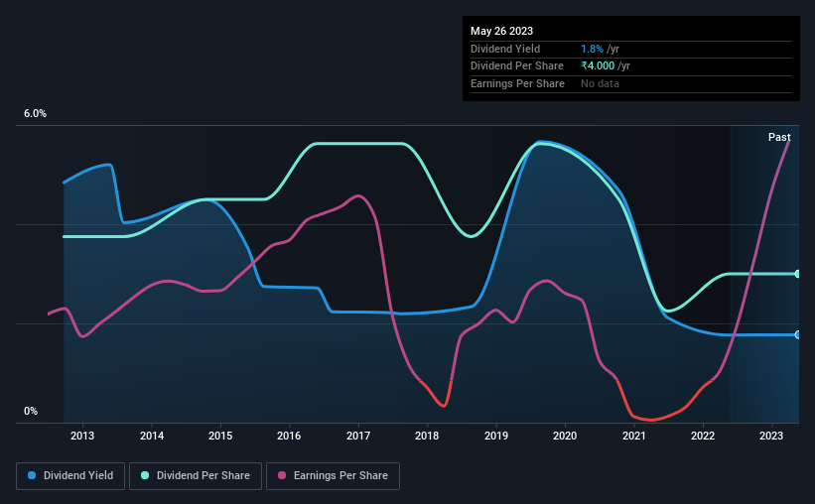Select the 2021 x-axis year label
The image size is (815, 504).
click(634, 436)
